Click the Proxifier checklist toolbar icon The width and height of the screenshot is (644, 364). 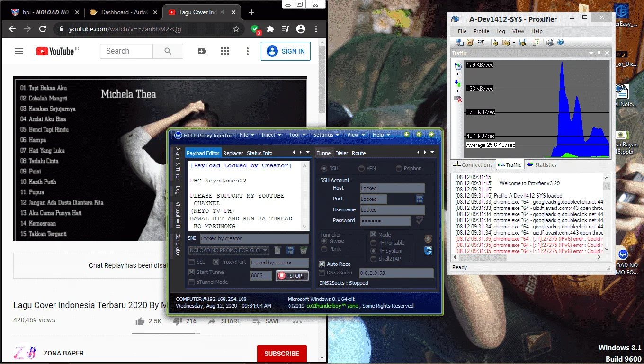(x=536, y=42)
